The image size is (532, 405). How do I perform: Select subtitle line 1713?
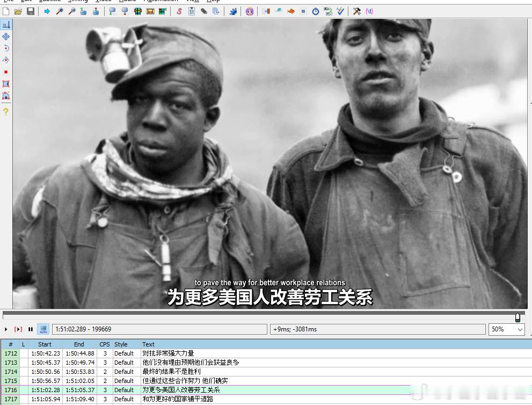pyautogui.click(x=266, y=363)
